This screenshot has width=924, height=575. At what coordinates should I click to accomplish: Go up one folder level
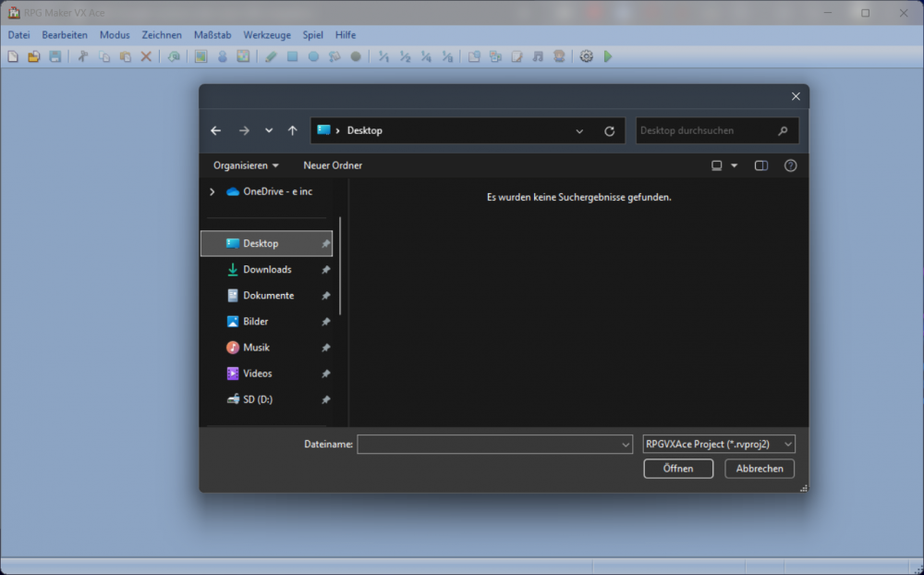point(292,131)
